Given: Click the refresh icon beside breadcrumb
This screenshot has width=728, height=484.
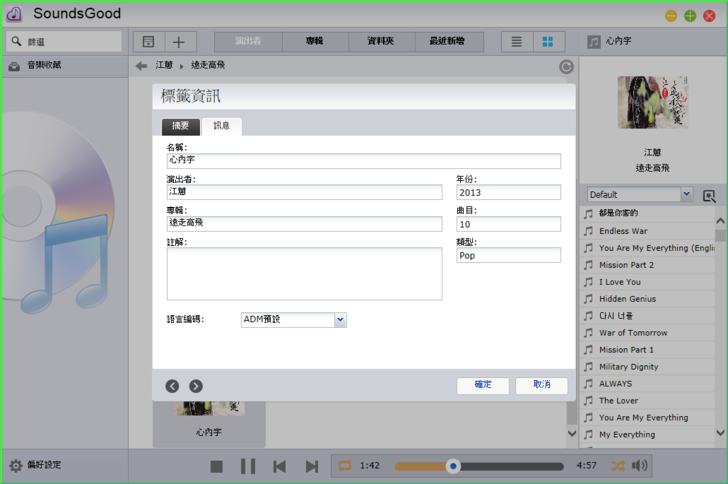Looking at the screenshot, I should [x=566, y=66].
